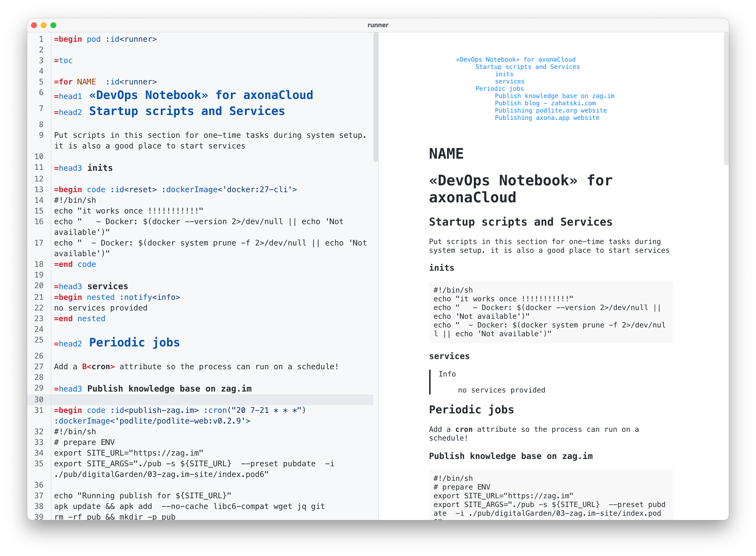This screenshot has width=756, height=556.
Task: Jump to Publishing axona.app website section
Action: tap(547, 118)
